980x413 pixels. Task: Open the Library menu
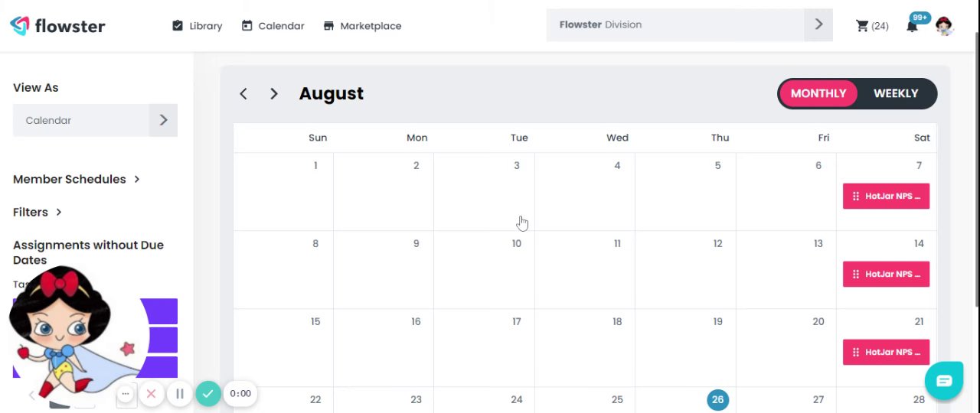coord(198,26)
